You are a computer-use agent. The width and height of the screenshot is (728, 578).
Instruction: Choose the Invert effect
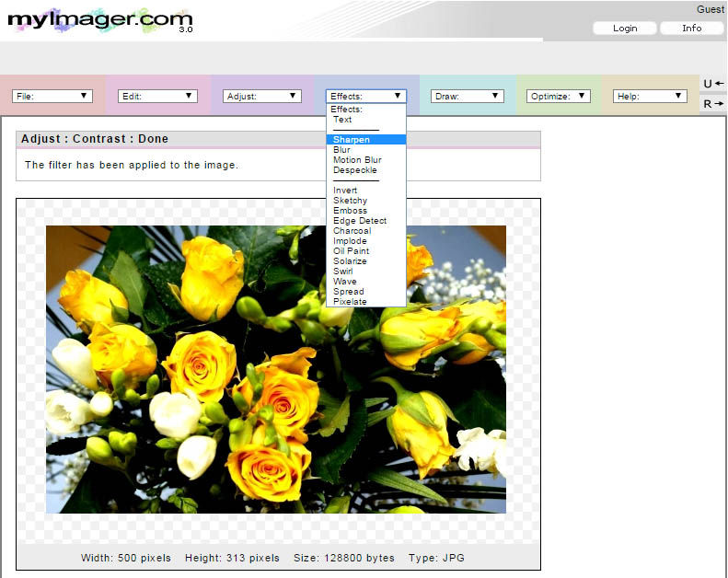tap(366, 190)
